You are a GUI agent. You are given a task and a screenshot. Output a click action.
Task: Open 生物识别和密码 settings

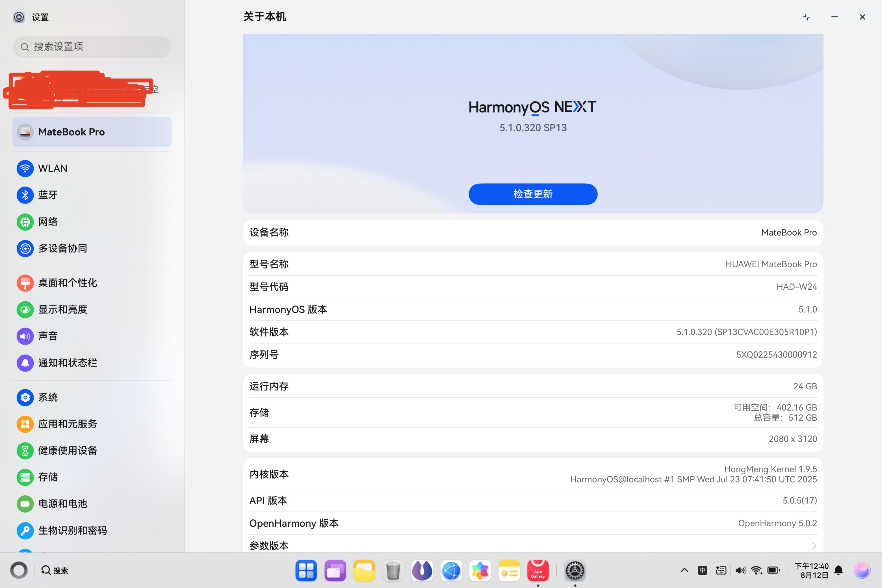coord(92,530)
